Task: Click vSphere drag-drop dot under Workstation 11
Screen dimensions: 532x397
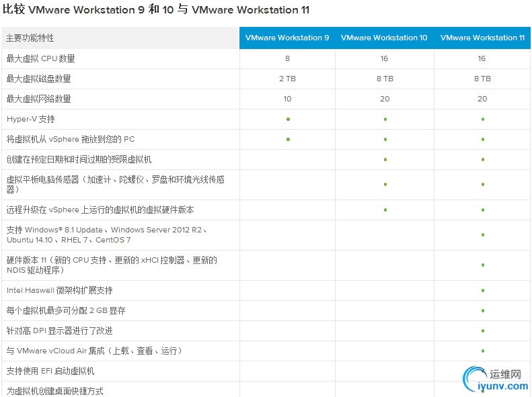Action: pyautogui.click(x=483, y=139)
